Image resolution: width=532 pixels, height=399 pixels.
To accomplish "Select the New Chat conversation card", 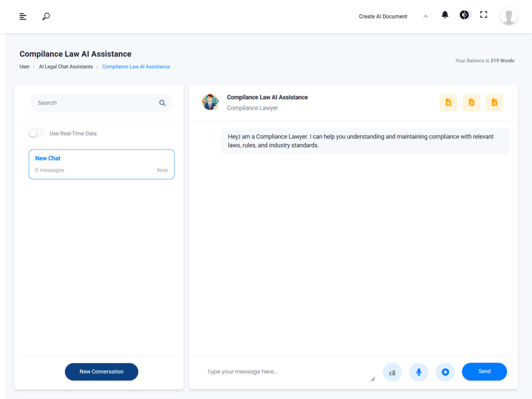I will pos(102,164).
